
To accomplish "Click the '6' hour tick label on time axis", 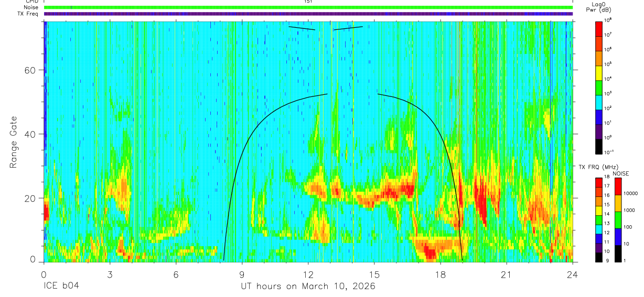I will click(176, 274).
